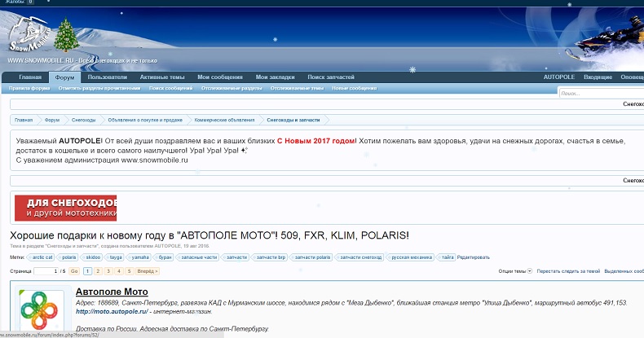Click the Форум breadcrumb

(x=51, y=121)
